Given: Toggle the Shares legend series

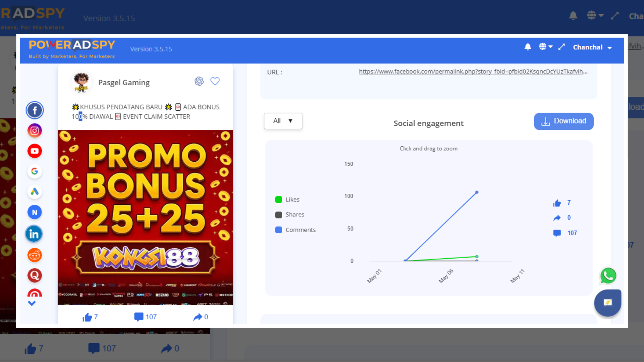Looking at the screenshot, I should click(290, 215).
